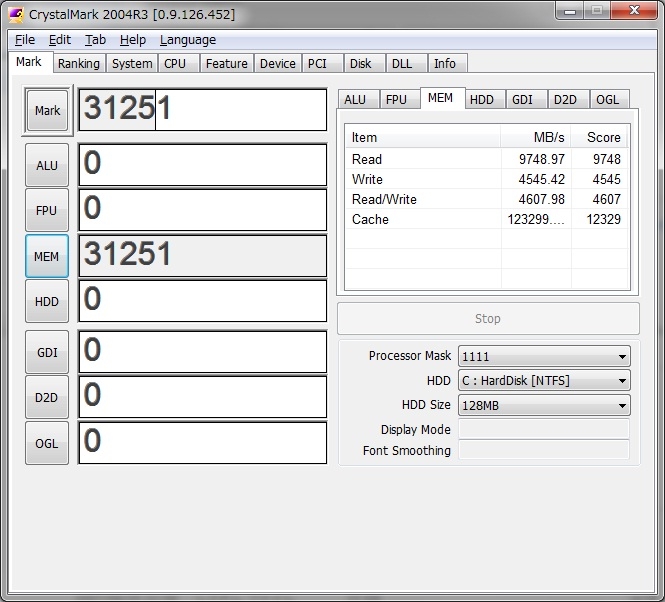Click the CrystalMark title bar icon

click(x=15, y=14)
